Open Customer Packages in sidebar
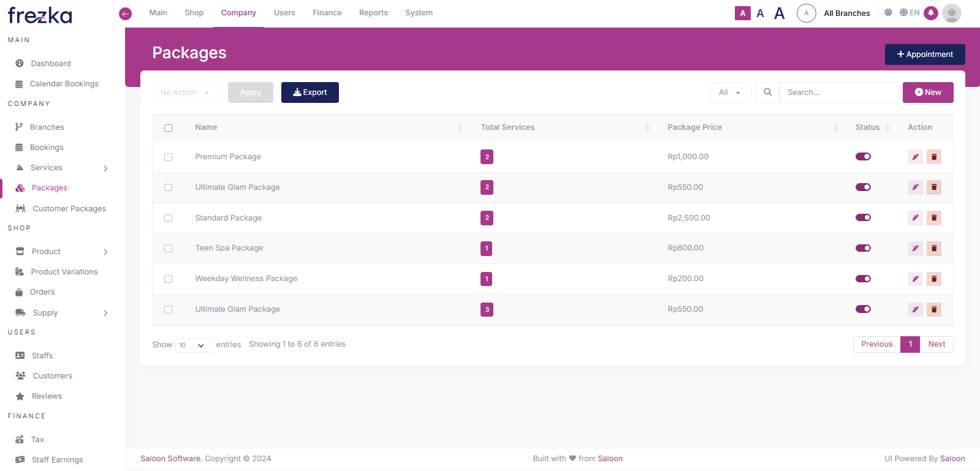This screenshot has height=471, width=980. coord(69,209)
